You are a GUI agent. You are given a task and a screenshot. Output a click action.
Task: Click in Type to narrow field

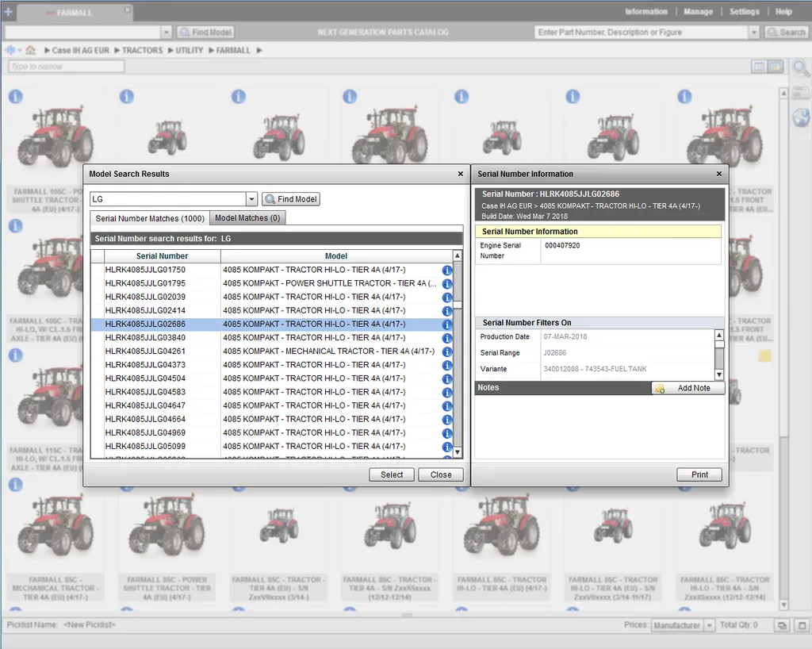coord(67,67)
